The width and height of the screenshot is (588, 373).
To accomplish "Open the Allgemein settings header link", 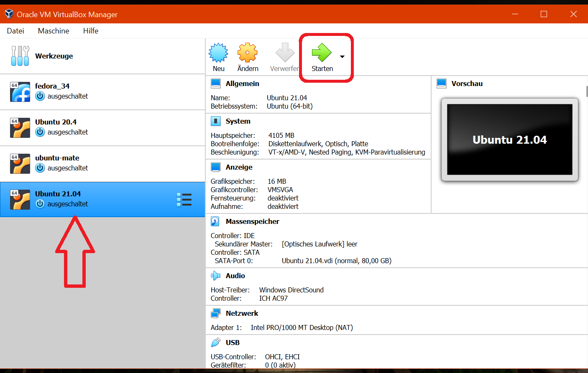I will (x=243, y=84).
